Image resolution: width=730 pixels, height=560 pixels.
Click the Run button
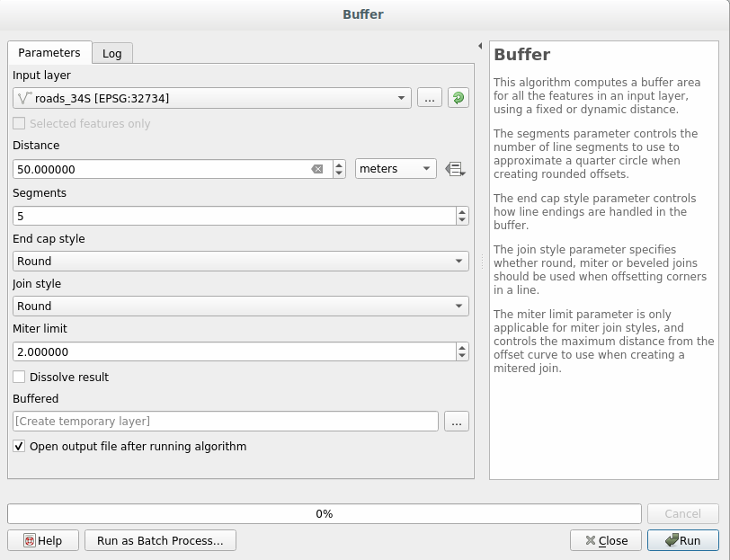(683, 540)
